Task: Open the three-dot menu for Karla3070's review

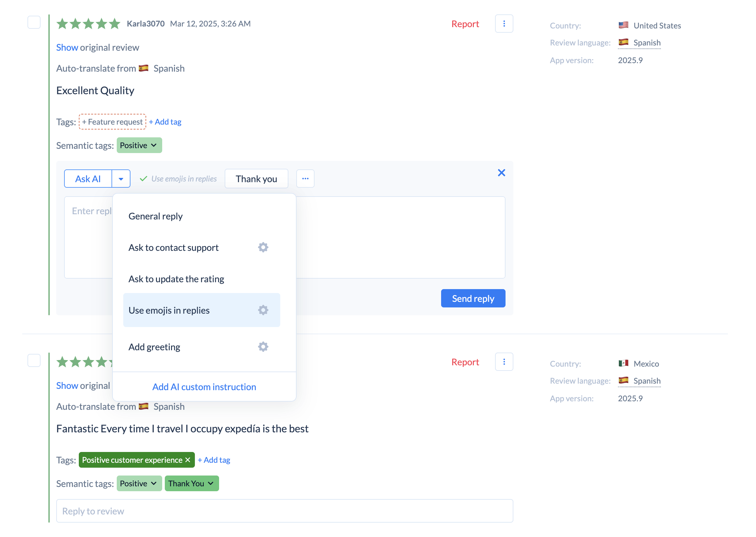Action: coord(504,24)
